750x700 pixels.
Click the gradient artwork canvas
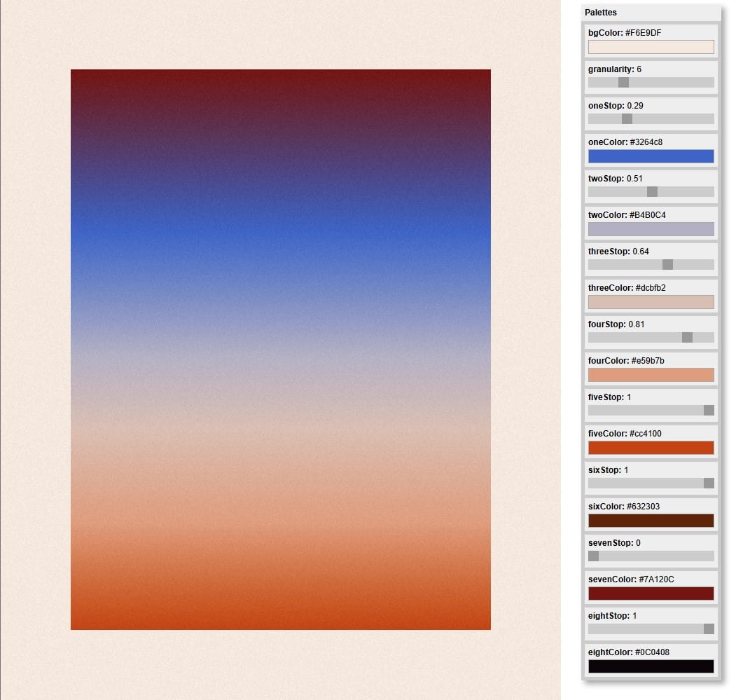[x=281, y=349]
